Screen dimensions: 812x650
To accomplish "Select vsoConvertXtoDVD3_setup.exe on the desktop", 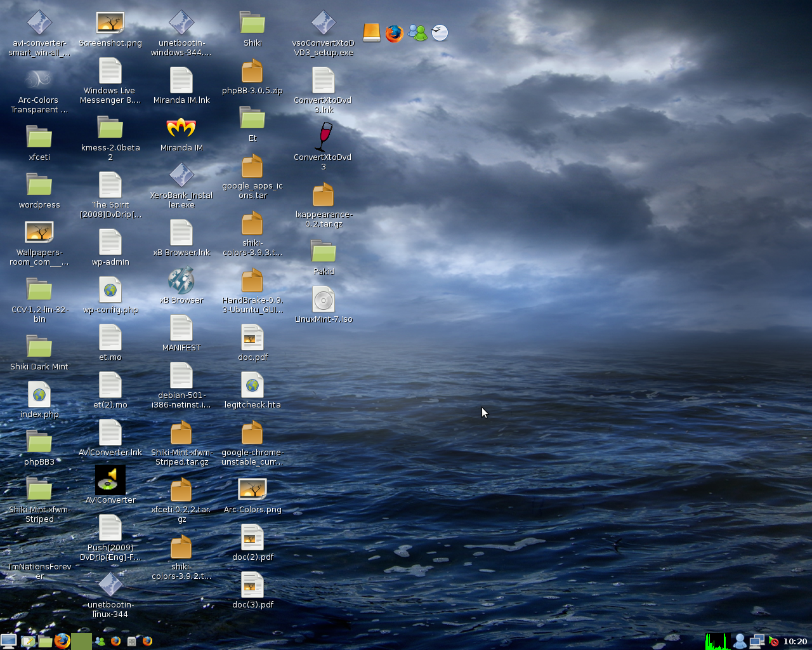I will (x=324, y=23).
